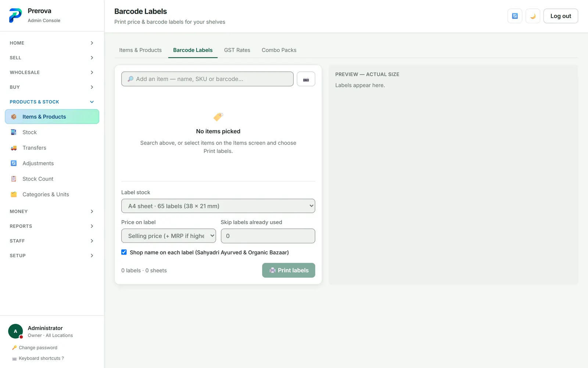588x368 pixels.
Task: Click the Administrator avatar
Action: click(x=15, y=331)
